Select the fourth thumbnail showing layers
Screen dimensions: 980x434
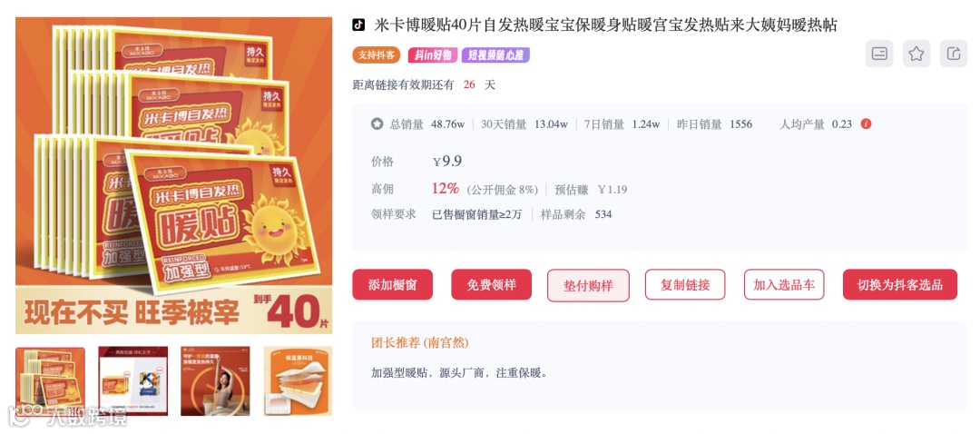click(x=299, y=381)
